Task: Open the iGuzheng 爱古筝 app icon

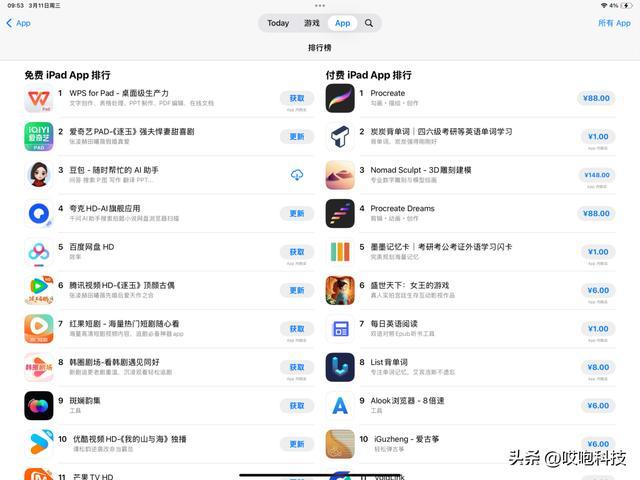Action: tap(340, 444)
